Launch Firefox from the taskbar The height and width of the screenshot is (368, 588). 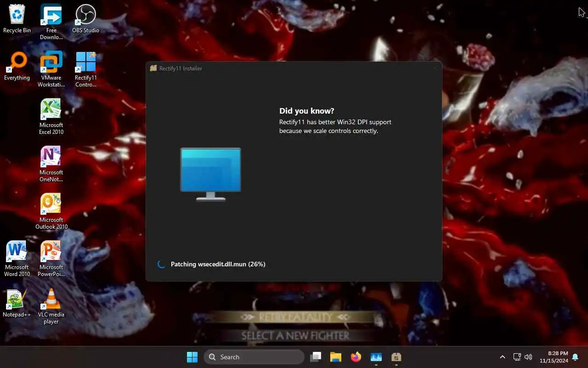[356, 357]
